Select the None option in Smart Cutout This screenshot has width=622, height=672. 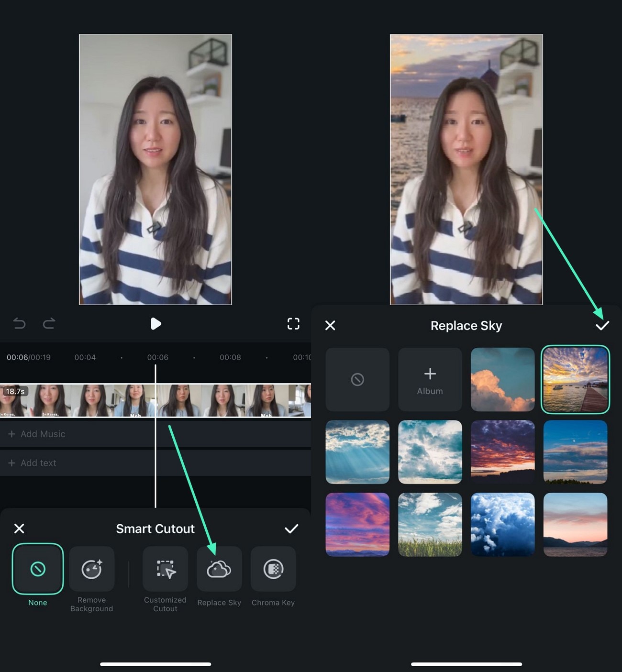coord(37,569)
